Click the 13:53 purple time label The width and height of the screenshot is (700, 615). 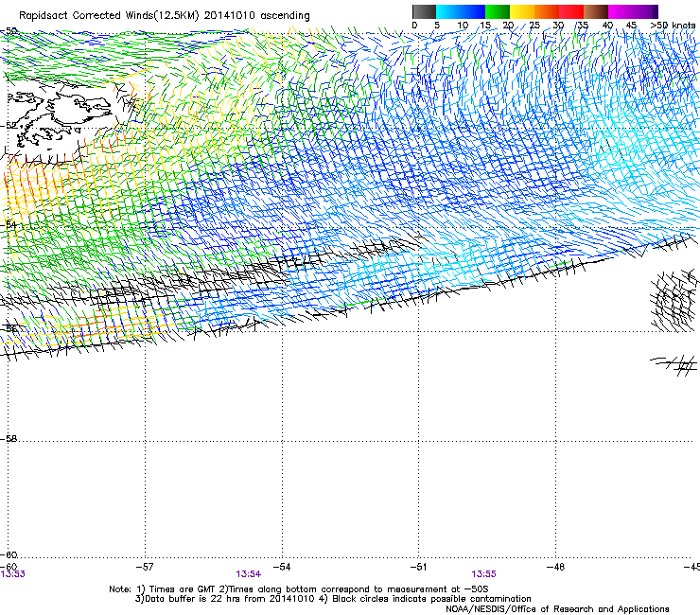[12, 574]
